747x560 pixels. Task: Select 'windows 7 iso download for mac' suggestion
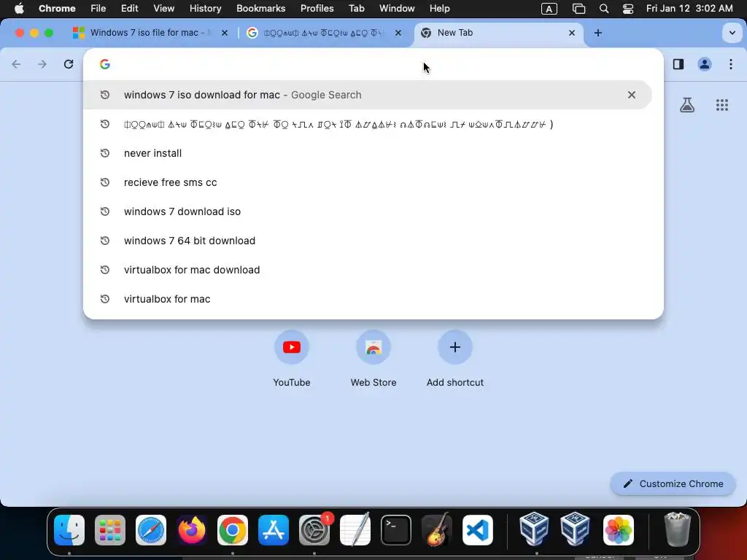tap(368, 95)
